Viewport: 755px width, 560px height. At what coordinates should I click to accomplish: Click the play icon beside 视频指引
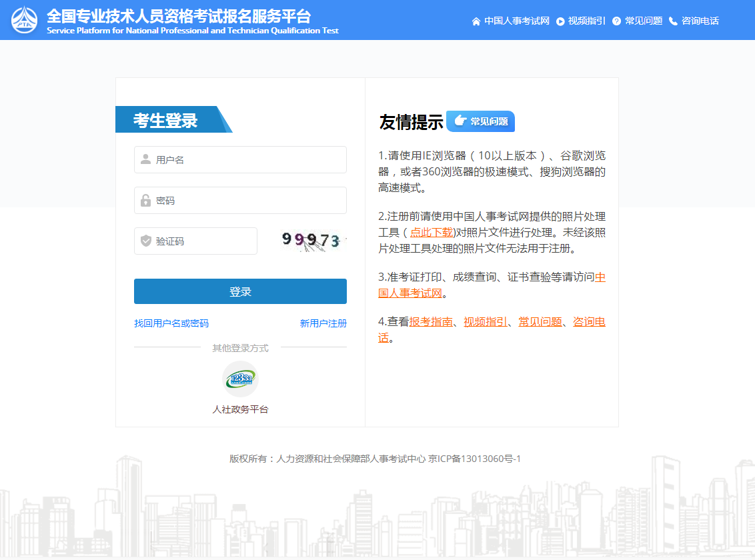point(560,21)
